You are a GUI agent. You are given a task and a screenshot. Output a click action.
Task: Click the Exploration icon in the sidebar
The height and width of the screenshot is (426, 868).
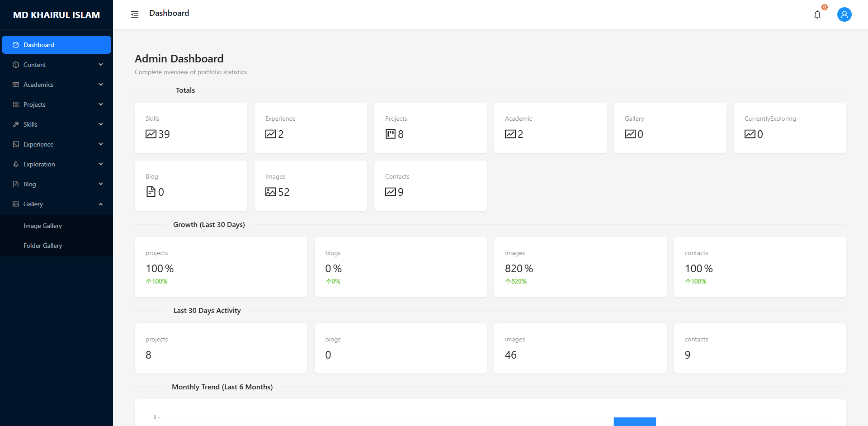coord(16,164)
